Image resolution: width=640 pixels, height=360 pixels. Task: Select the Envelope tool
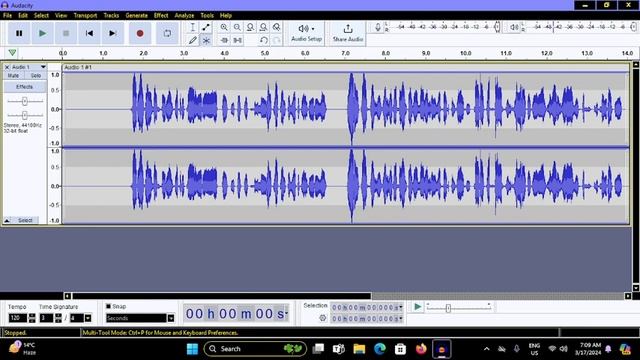(x=206, y=27)
